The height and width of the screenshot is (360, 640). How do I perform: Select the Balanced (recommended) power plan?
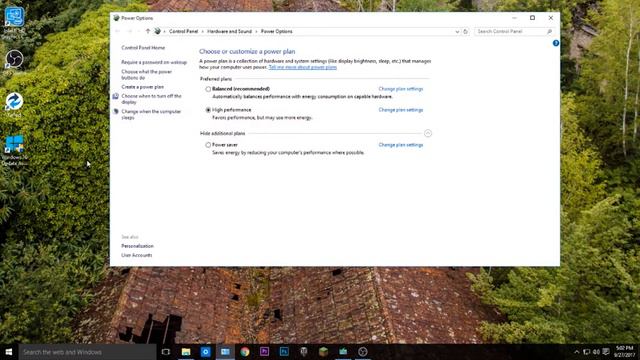point(208,89)
